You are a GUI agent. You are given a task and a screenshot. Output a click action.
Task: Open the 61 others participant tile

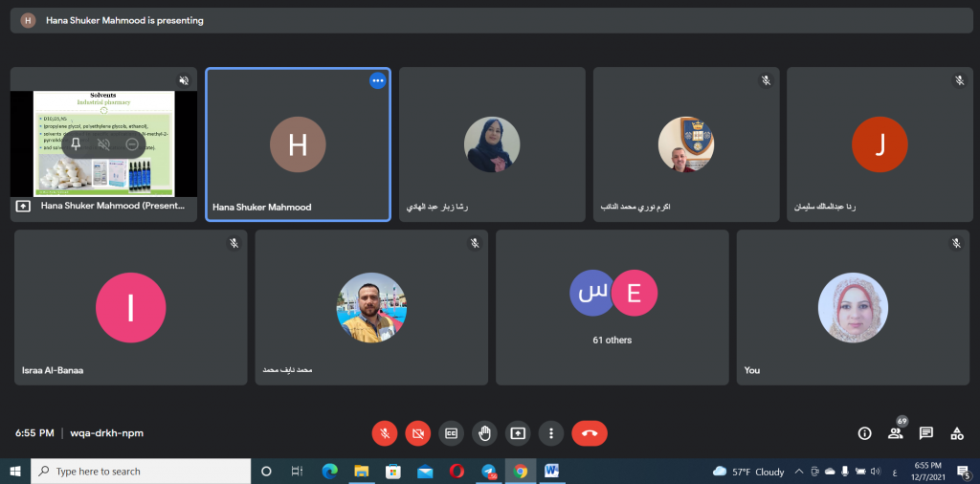coord(612,307)
